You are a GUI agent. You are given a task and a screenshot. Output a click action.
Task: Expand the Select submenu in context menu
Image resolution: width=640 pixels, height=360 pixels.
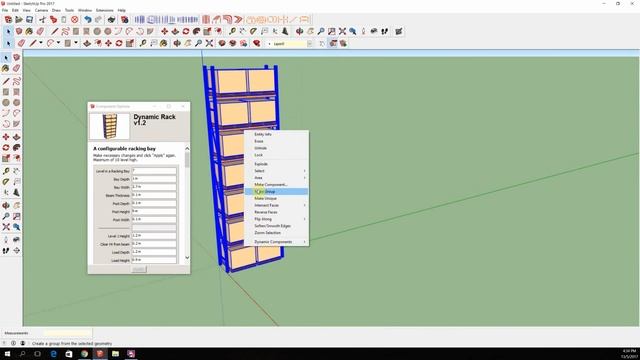pos(276,171)
